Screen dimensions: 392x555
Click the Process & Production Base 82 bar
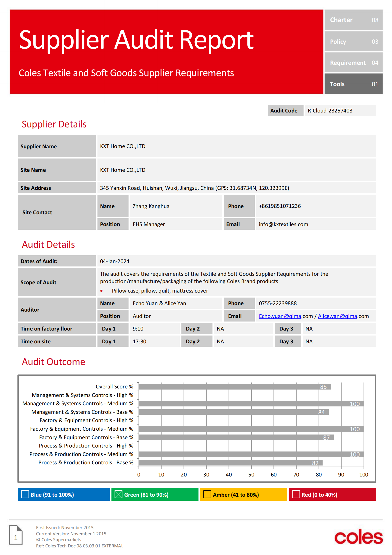(x=231, y=463)
